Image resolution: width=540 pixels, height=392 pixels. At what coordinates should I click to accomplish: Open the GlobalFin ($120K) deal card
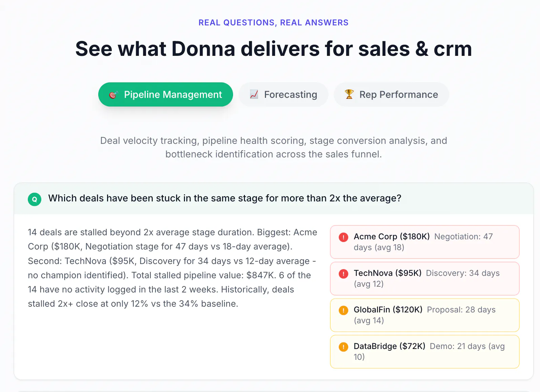(425, 315)
